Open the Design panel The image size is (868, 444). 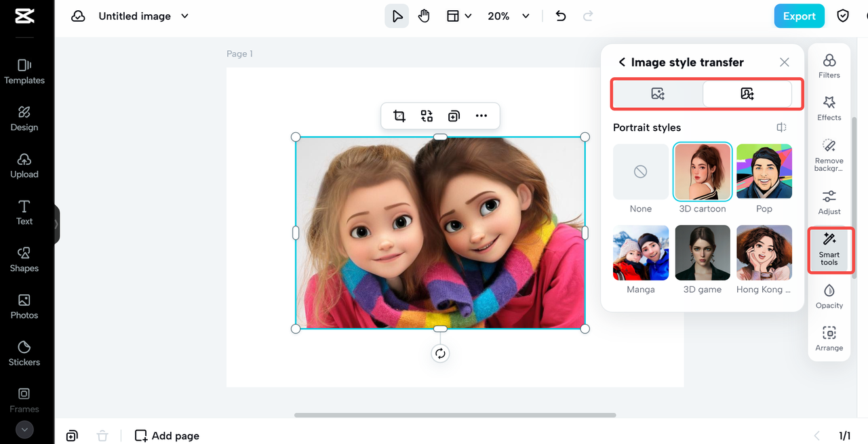(x=24, y=119)
